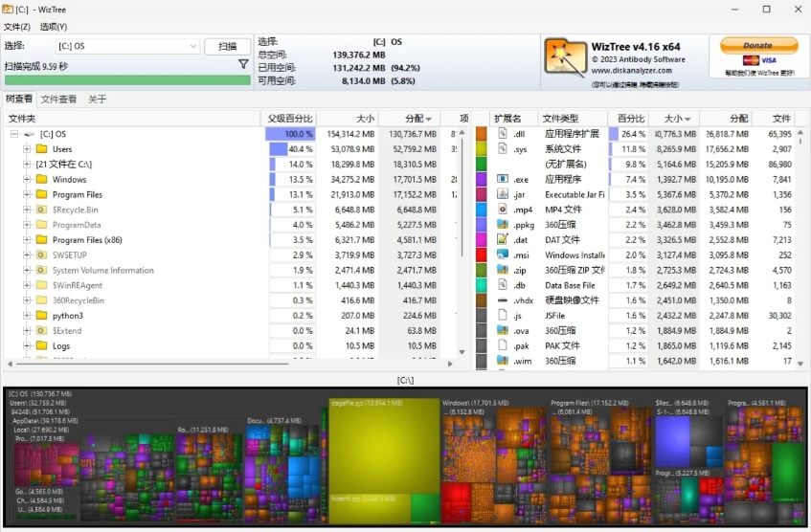
Task: Click the .msi installer icon
Action: point(503,255)
